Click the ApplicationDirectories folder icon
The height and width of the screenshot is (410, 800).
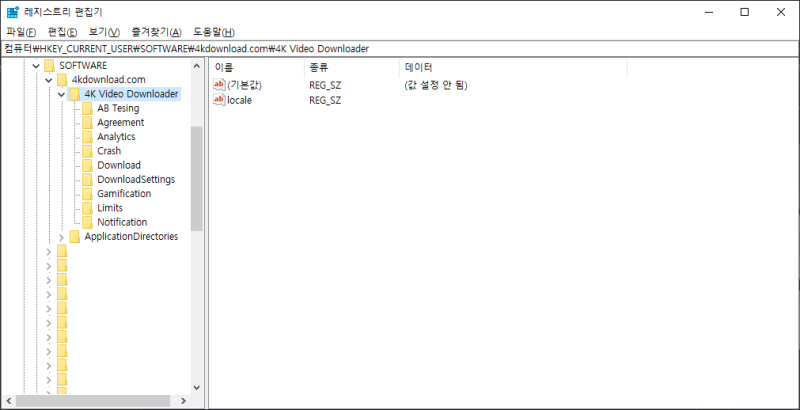click(75, 237)
